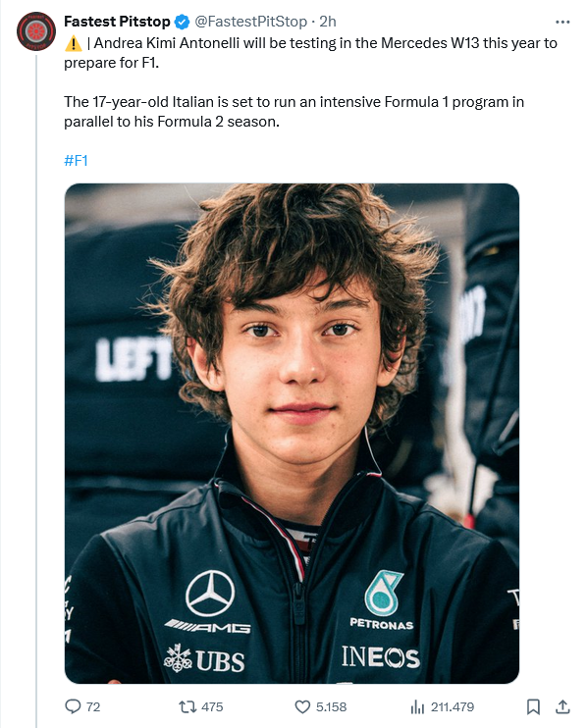Click the 72 replies count
This screenshot has height=728, width=587.
coord(93,706)
